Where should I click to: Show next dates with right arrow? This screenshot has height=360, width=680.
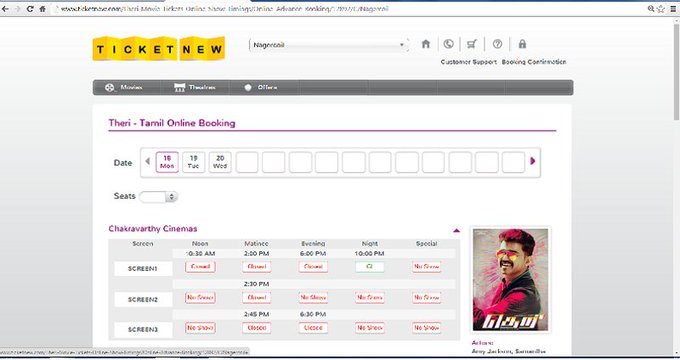tap(533, 161)
